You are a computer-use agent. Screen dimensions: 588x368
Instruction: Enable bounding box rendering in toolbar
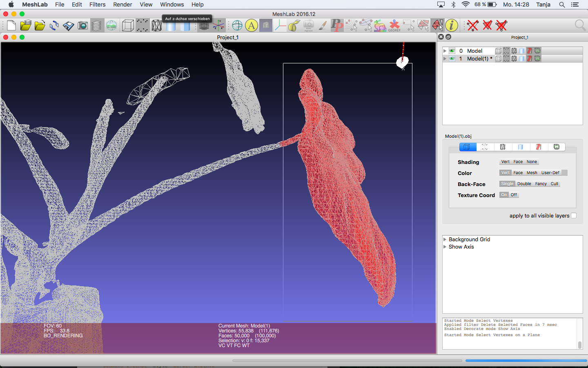tap(128, 26)
